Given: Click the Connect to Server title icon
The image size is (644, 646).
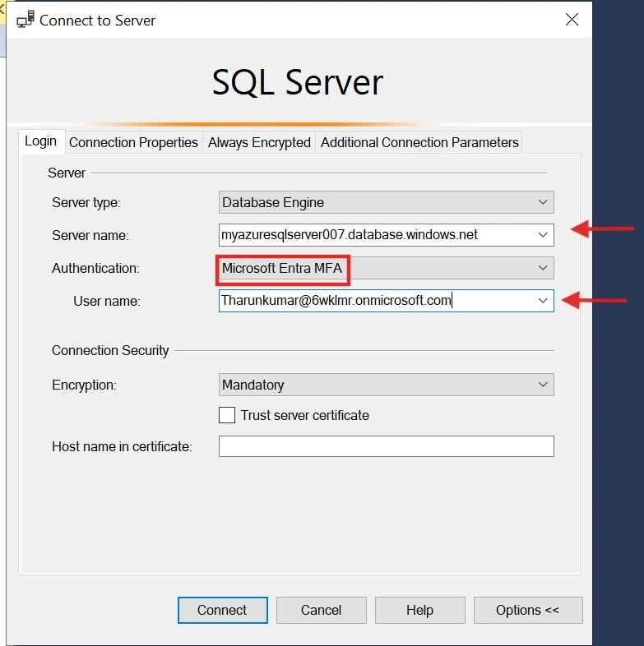Looking at the screenshot, I should point(25,20).
